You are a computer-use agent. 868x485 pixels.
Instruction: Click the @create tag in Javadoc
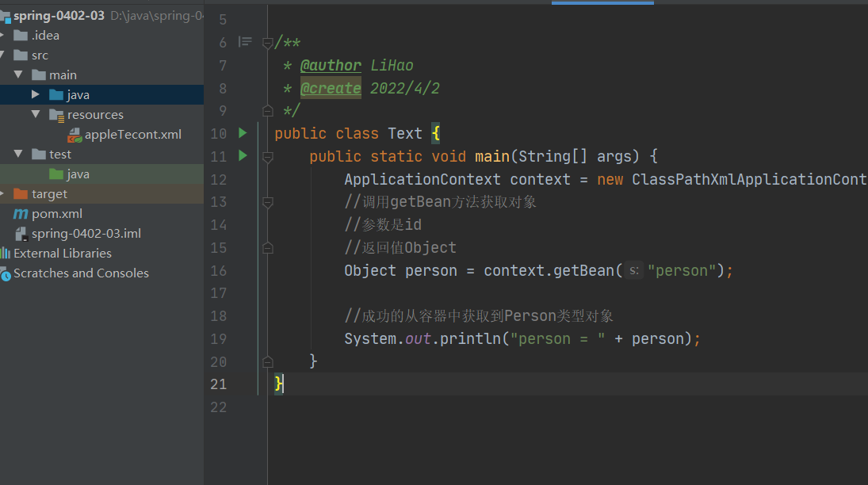[331, 88]
